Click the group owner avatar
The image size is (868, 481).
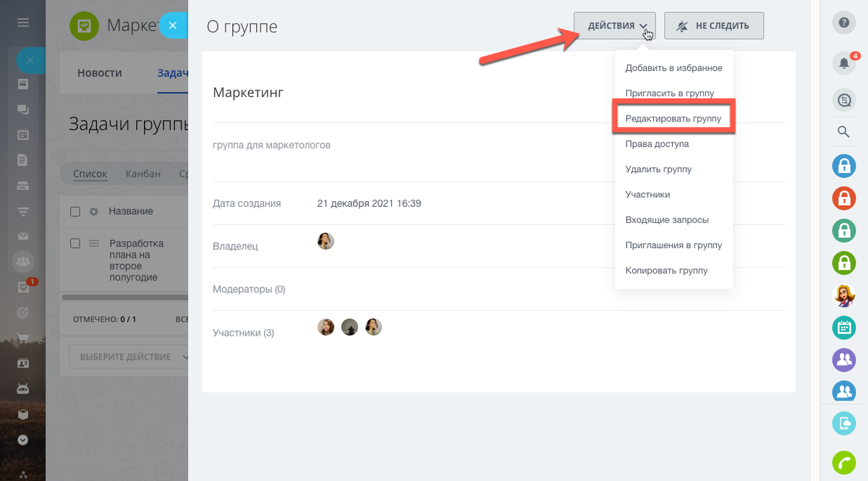tap(326, 241)
